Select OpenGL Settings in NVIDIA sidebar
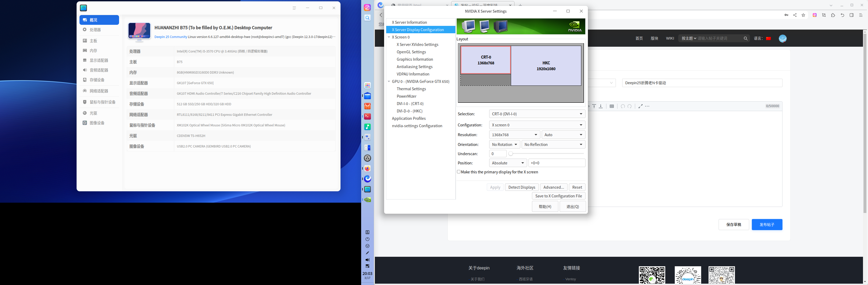 (411, 52)
